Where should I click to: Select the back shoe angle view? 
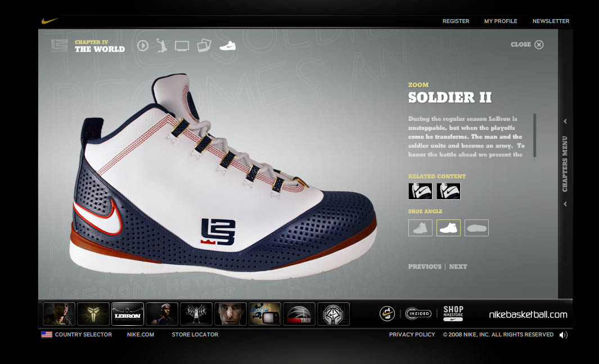(420, 228)
